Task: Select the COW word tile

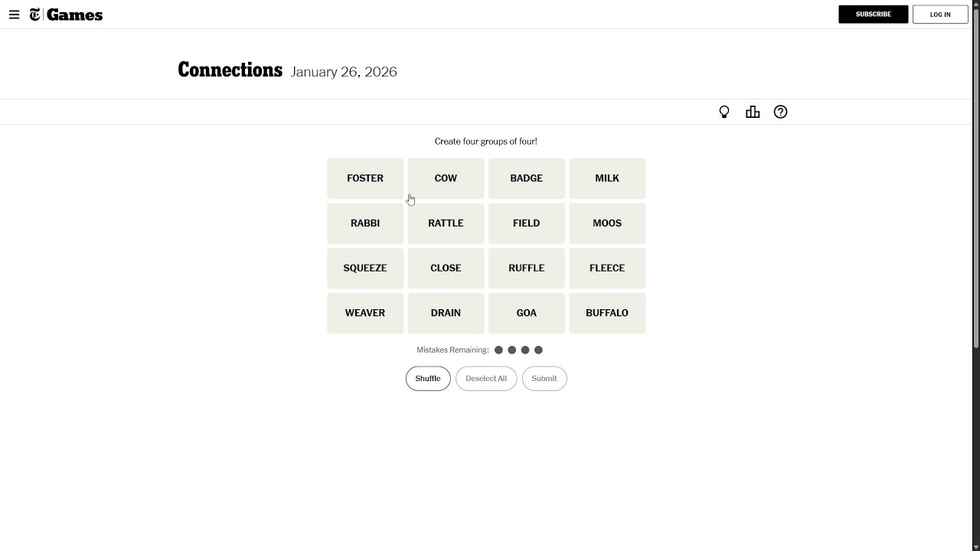Action: [x=446, y=178]
